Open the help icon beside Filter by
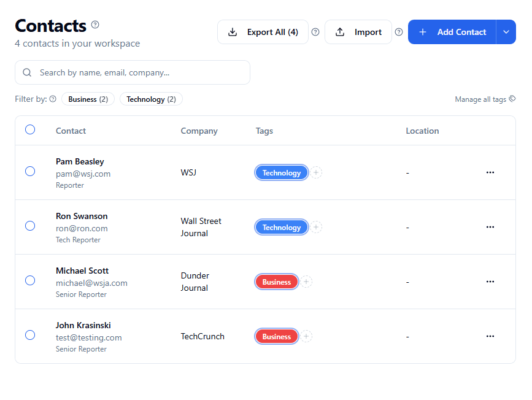This screenshot has height=400, width=532. [x=53, y=99]
